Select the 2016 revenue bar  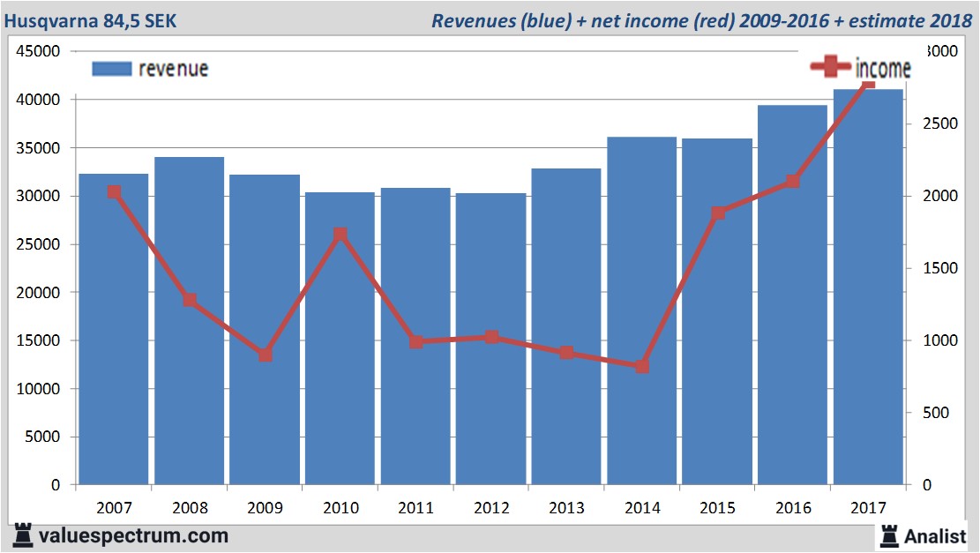point(792,295)
